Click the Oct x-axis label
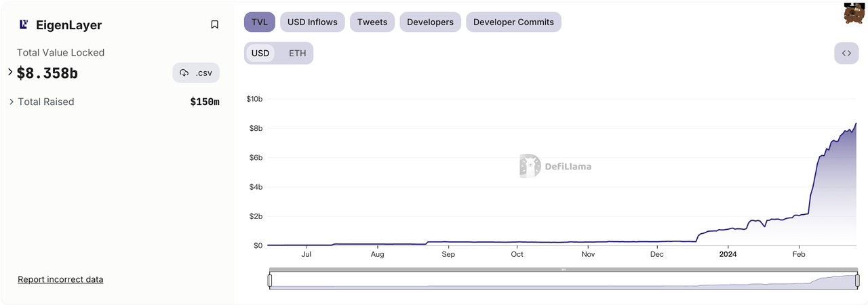The width and height of the screenshot is (868, 305). pos(517,255)
